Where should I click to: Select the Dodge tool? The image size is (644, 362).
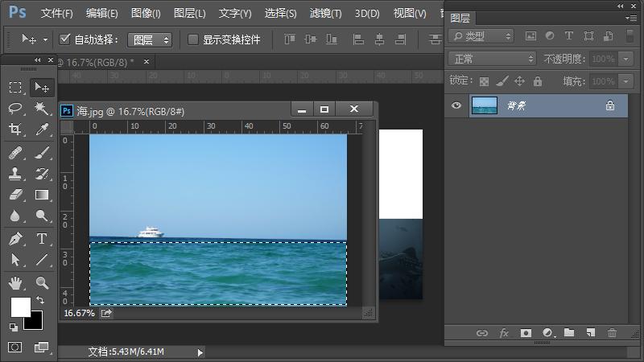pos(42,216)
